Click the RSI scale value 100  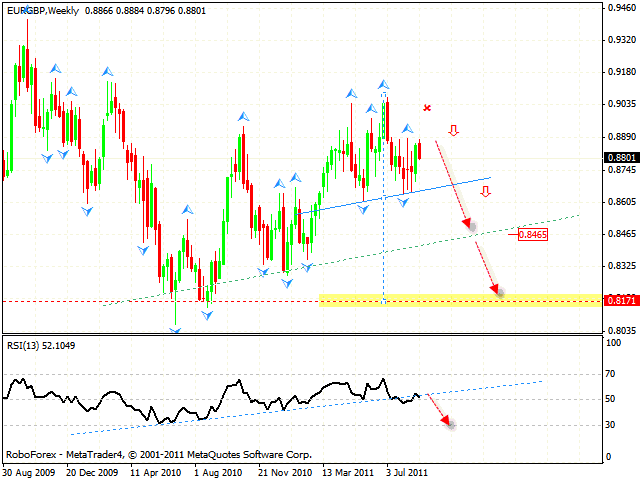point(613,343)
